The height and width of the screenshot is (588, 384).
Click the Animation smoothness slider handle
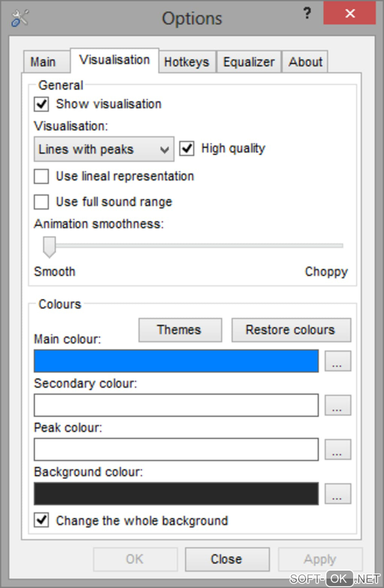[x=49, y=246]
